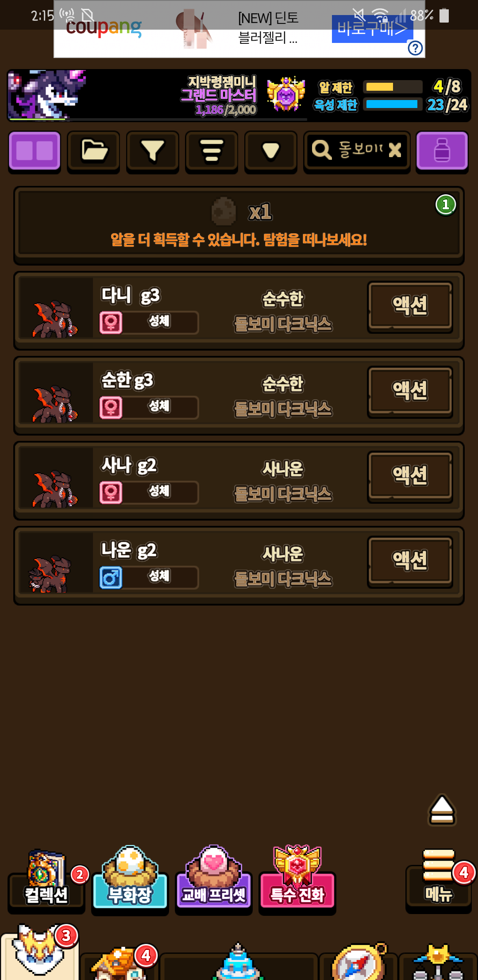
Task: Collapse the bottom panel with eject arrow
Action: click(x=442, y=810)
